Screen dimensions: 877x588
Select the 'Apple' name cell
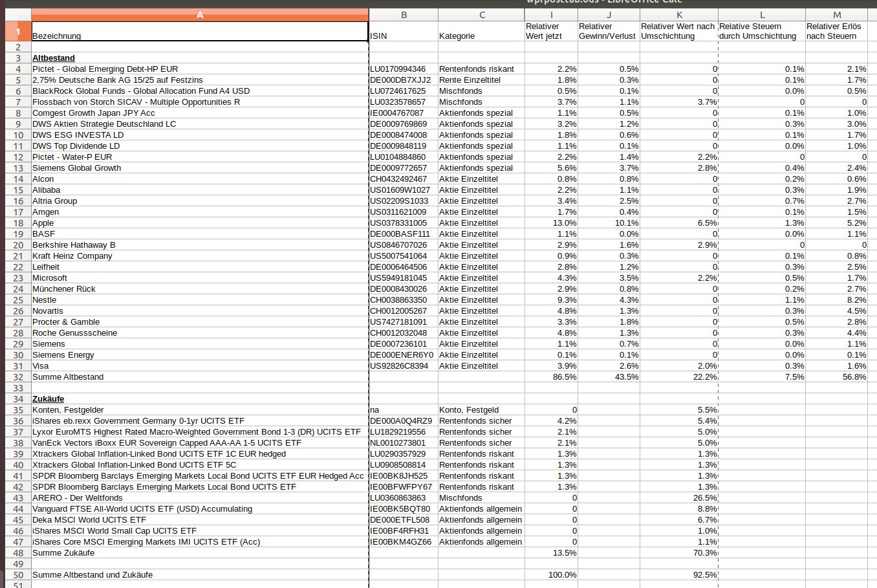click(x=200, y=223)
